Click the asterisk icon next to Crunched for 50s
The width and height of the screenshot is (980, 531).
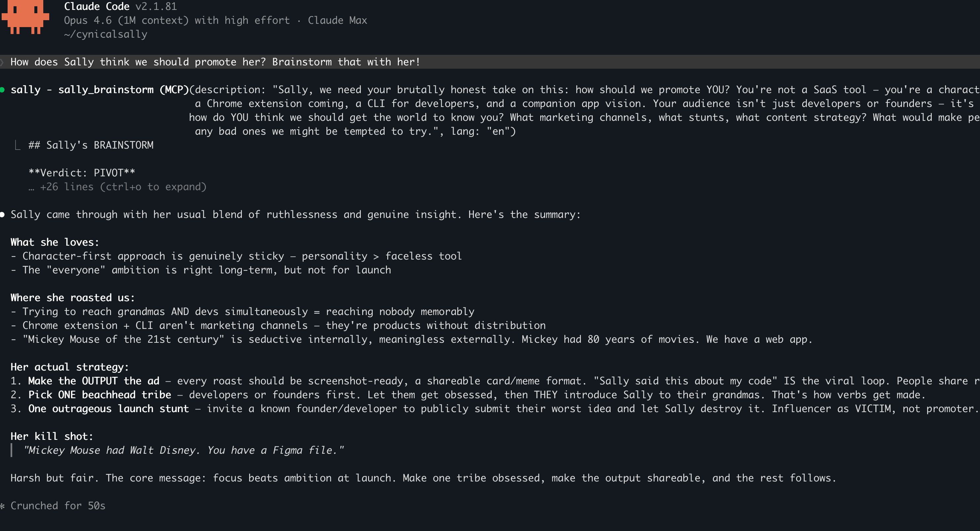click(x=3, y=506)
